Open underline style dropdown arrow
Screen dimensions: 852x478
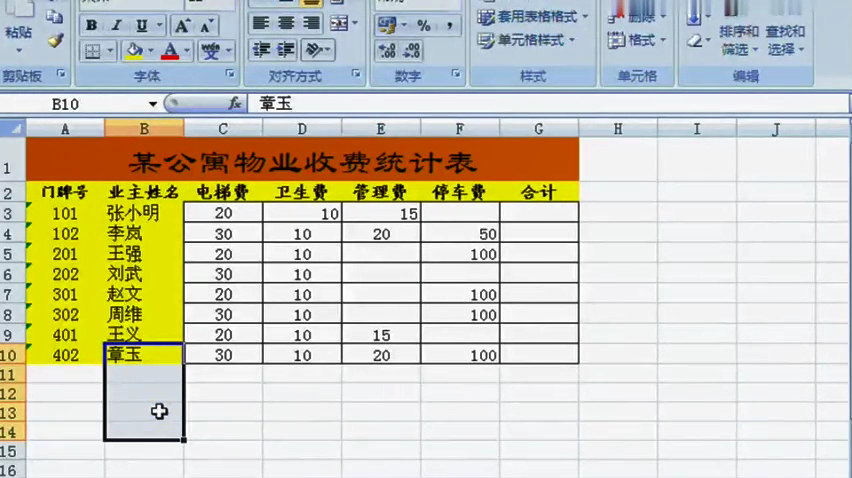point(160,25)
